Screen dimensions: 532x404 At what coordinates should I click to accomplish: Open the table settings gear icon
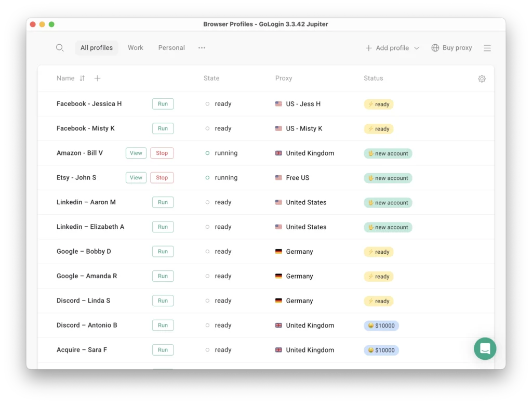point(482,78)
